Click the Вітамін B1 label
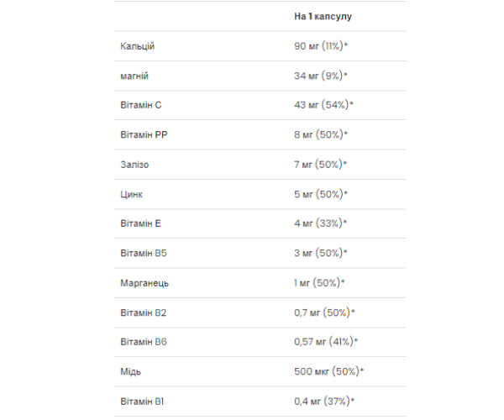The width and height of the screenshot is (504, 420). [x=141, y=401]
